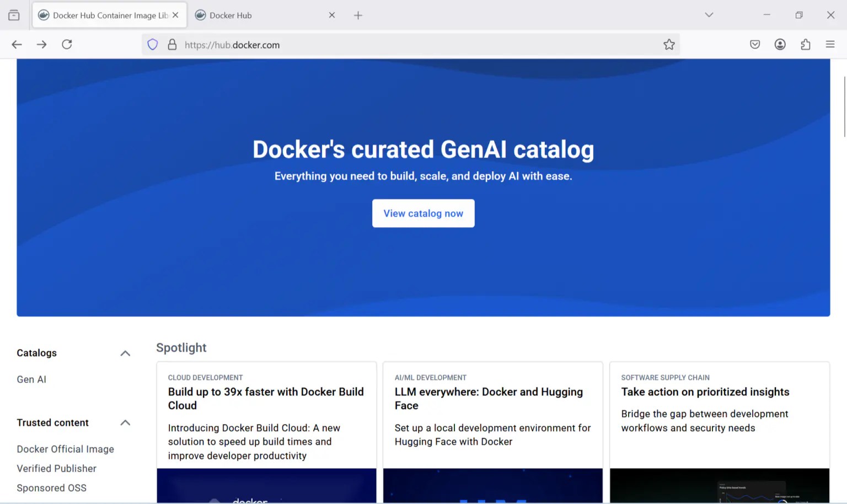
Task: Close the second Docker Hub tab
Action: [332, 15]
